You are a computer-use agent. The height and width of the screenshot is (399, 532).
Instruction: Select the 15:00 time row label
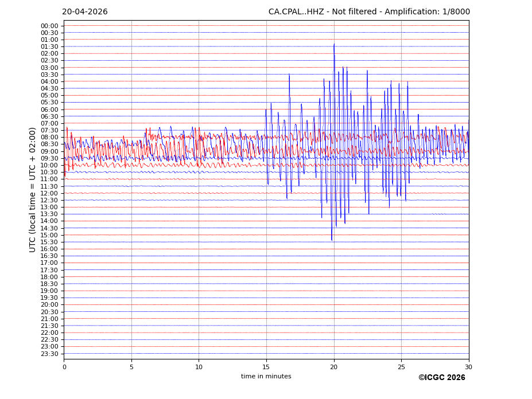(49, 235)
